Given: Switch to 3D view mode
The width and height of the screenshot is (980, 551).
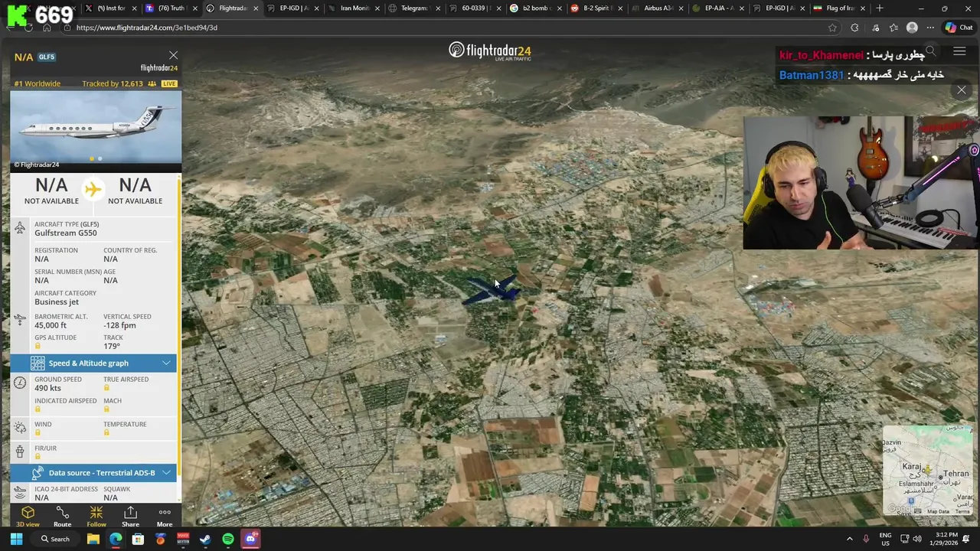Looking at the screenshot, I should [x=28, y=517].
